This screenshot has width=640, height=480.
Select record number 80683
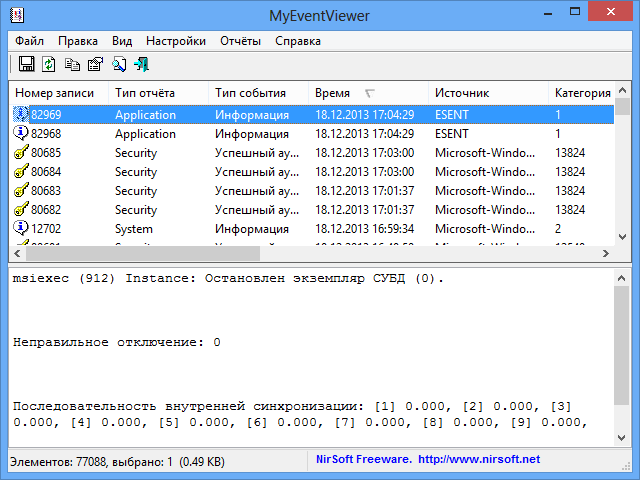(x=46, y=191)
